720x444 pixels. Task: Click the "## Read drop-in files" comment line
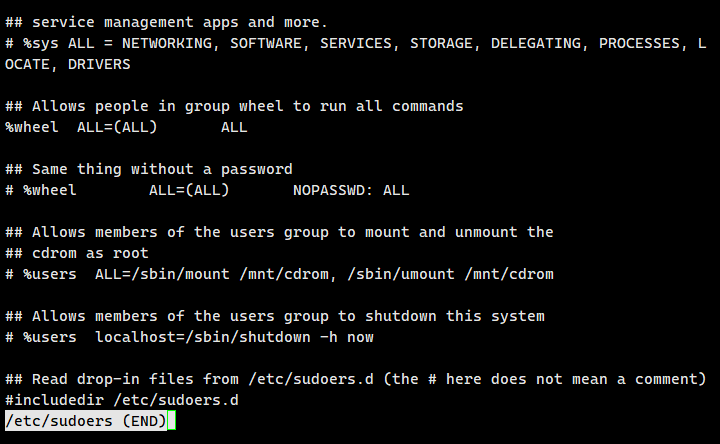coord(355,379)
